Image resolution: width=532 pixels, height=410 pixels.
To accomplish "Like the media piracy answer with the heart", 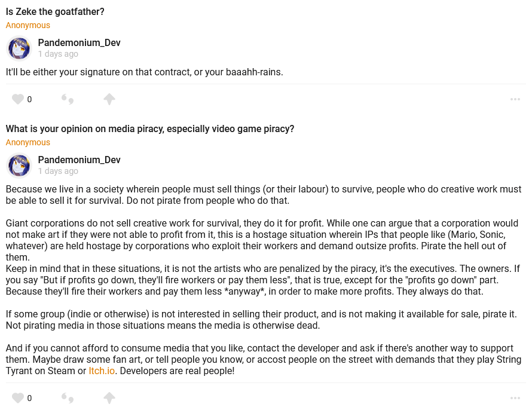I will point(18,397).
